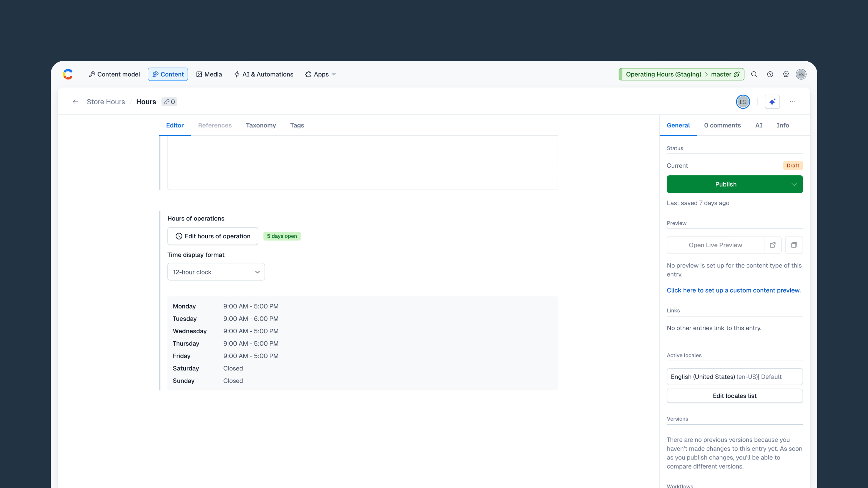Viewport: 868px width, 488px height.
Task: Open the three-dot more actions menu
Action: pyautogui.click(x=792, y=102)
